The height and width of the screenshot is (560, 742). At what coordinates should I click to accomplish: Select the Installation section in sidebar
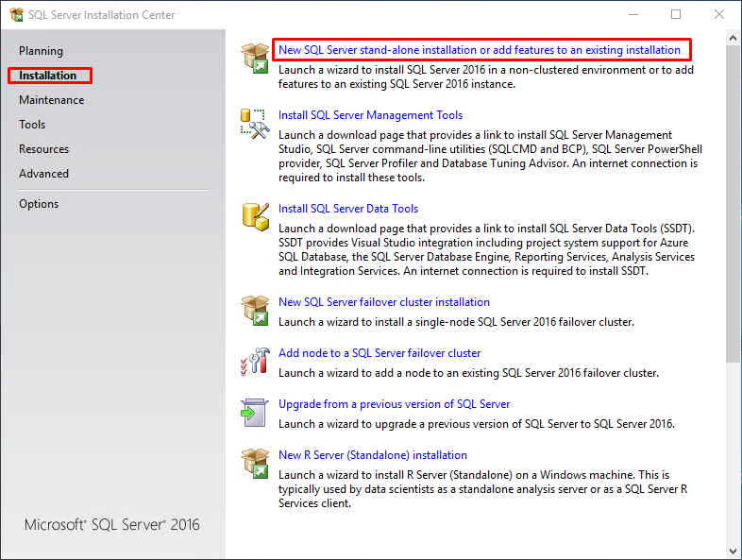(48, 76)
